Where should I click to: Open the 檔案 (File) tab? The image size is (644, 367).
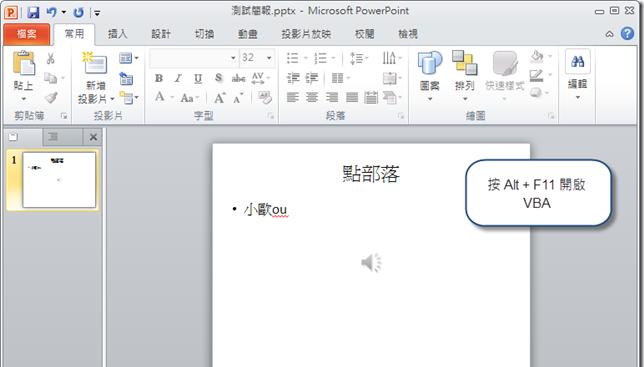click(27, 34)
